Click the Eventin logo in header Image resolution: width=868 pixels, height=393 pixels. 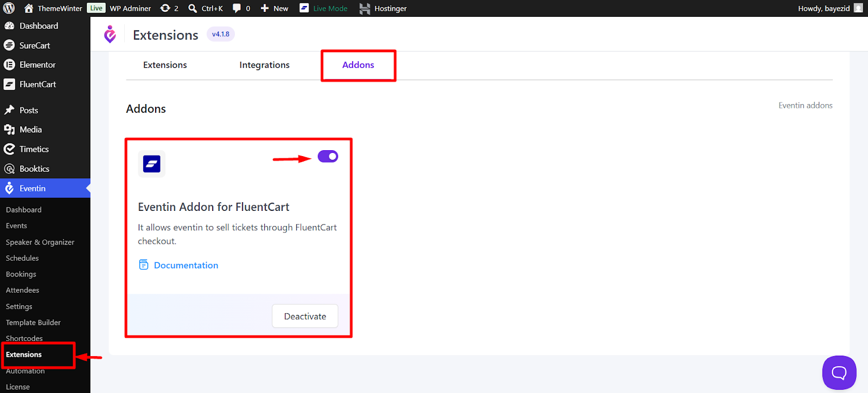(x=110, y=35)
